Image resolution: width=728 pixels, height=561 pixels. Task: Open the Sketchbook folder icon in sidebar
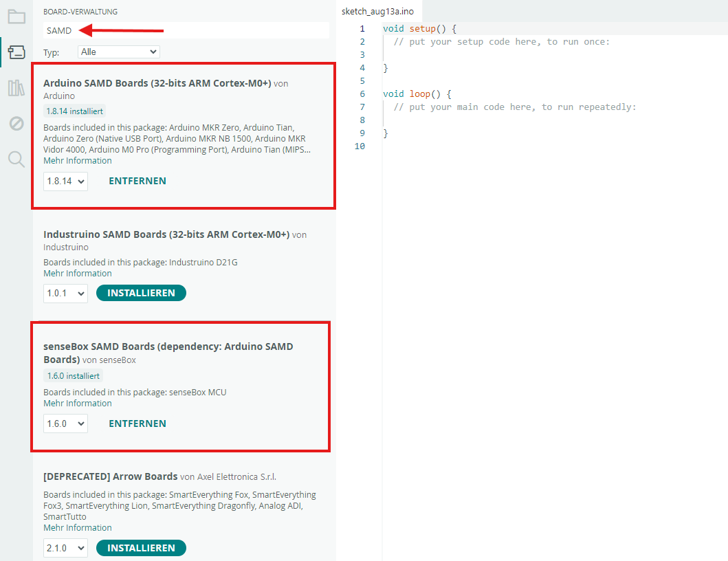point(16,17)
